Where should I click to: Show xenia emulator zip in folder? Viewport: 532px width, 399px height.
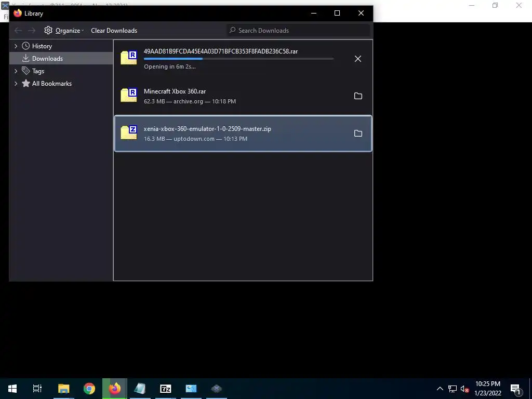(358, 134)
